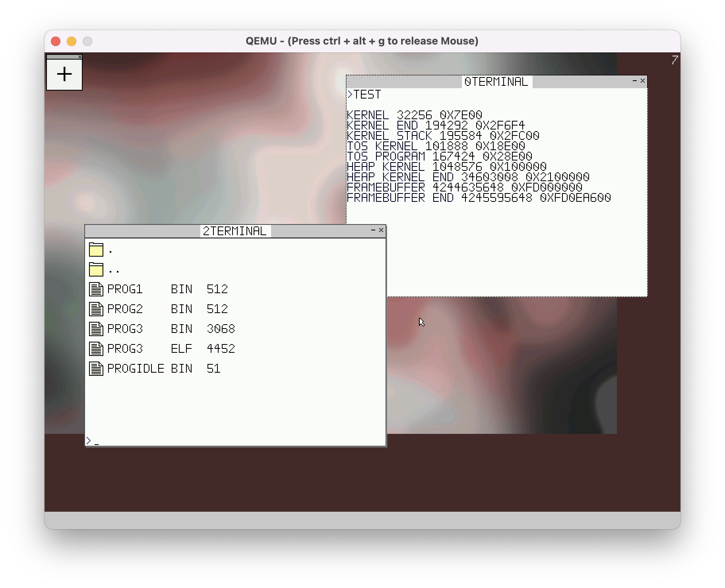Close the QEMU window with red button
Screen dimensions: 725x588
(56, 41)
